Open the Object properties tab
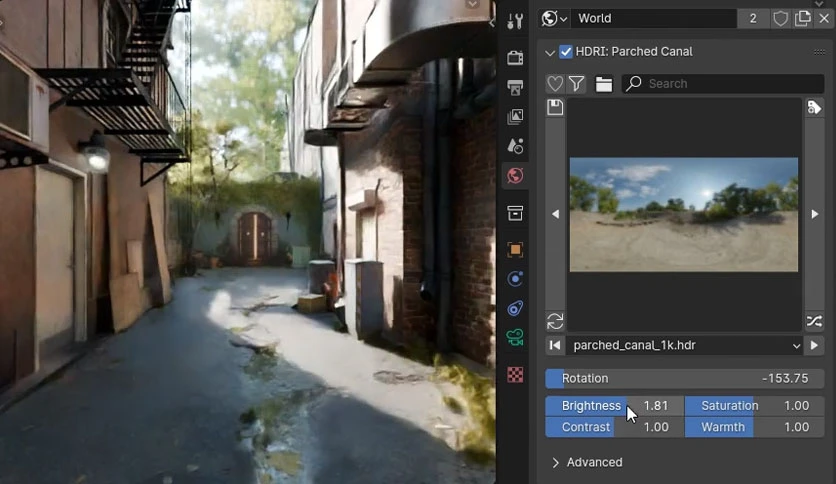This screenshot has width=836, height=484. pos(515,249)
